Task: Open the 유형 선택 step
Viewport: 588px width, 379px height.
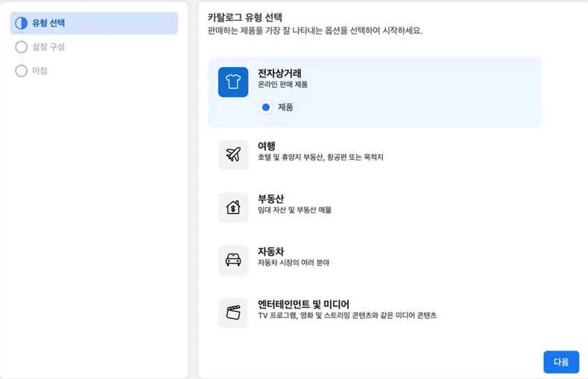Action: click(93, 23)
